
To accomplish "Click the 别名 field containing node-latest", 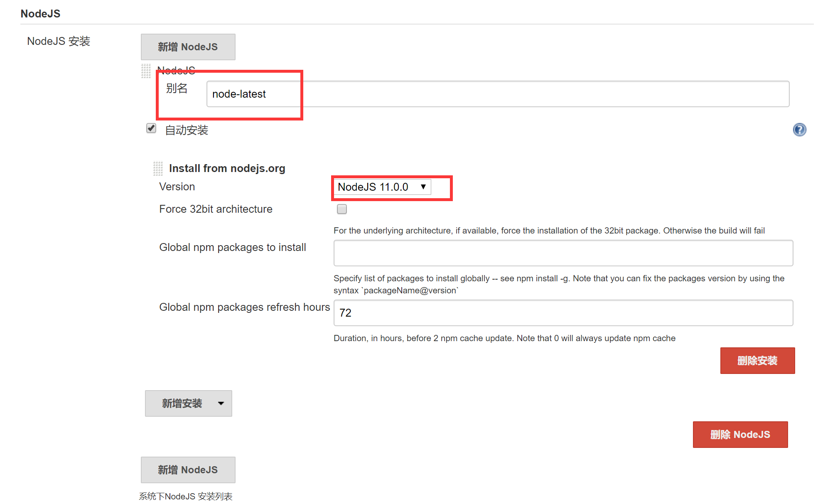I will (x=498, y=94).
